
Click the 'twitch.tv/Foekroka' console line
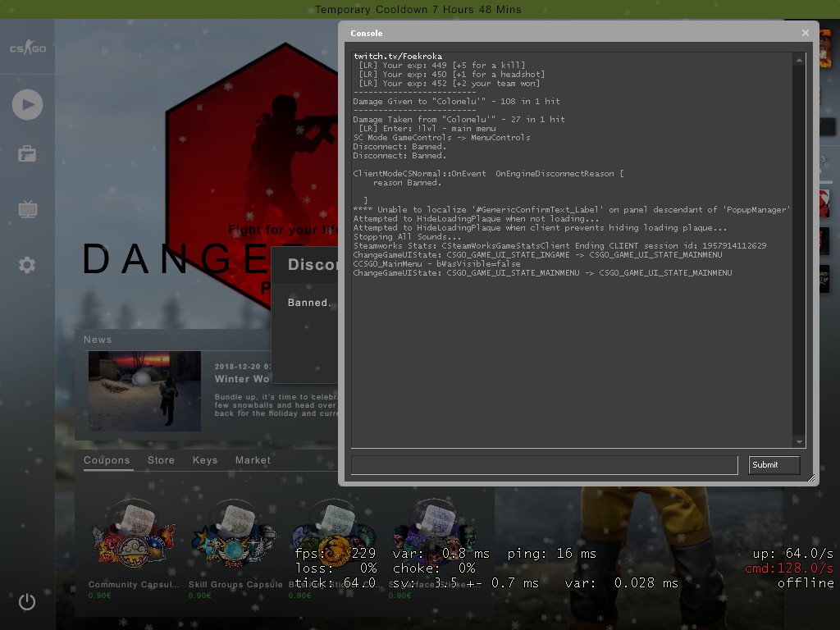pyautogui.click(x=398, y=57)
